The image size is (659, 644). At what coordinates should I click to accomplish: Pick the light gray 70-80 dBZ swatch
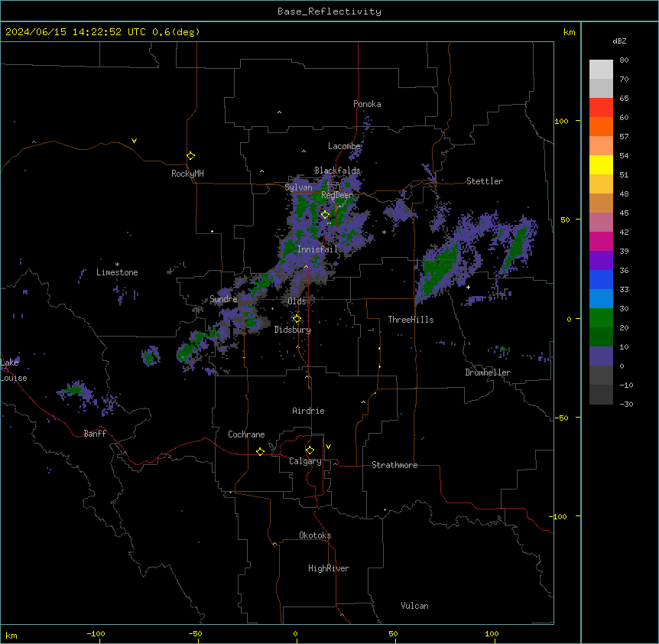pos(601,70)
